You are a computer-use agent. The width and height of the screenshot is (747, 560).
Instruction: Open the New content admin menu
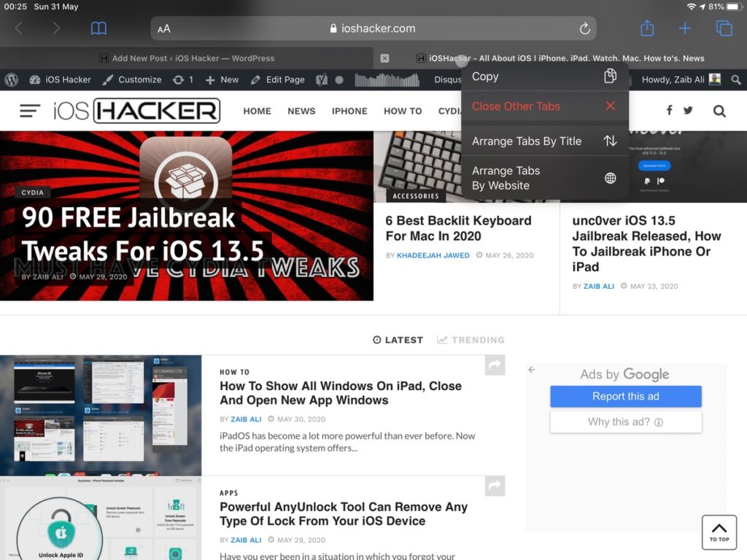tap(222, 79)
